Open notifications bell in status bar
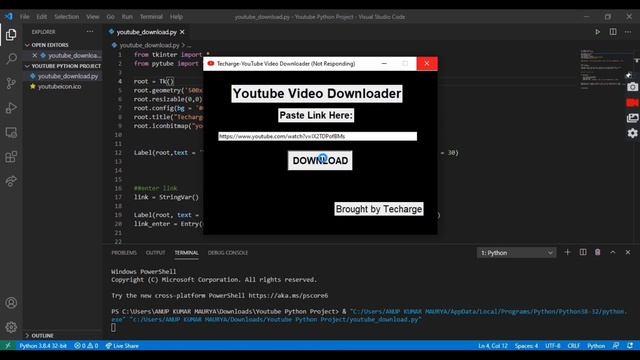This screenshot has height=360, width=640. [x=630, y=346]
